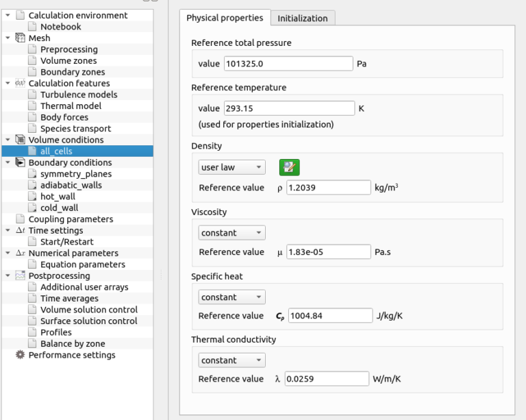Click the Postprocessing section icon

pos(20,275)
